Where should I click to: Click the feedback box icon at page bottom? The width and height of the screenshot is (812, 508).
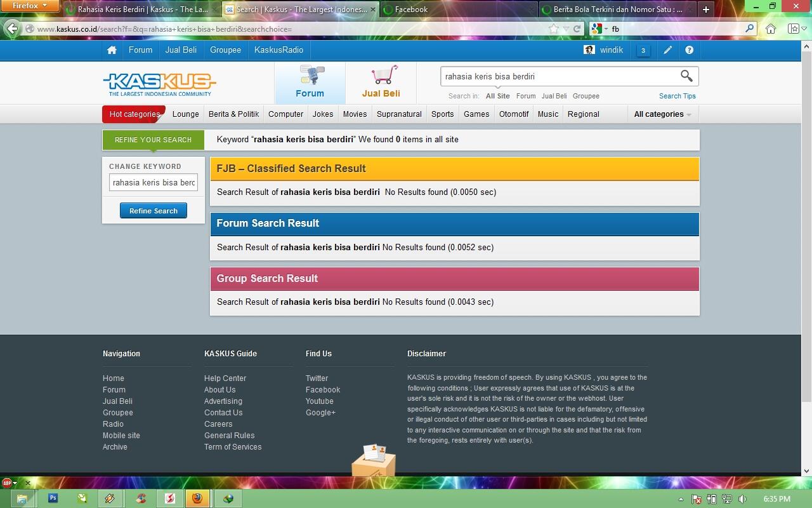[374, 460]
